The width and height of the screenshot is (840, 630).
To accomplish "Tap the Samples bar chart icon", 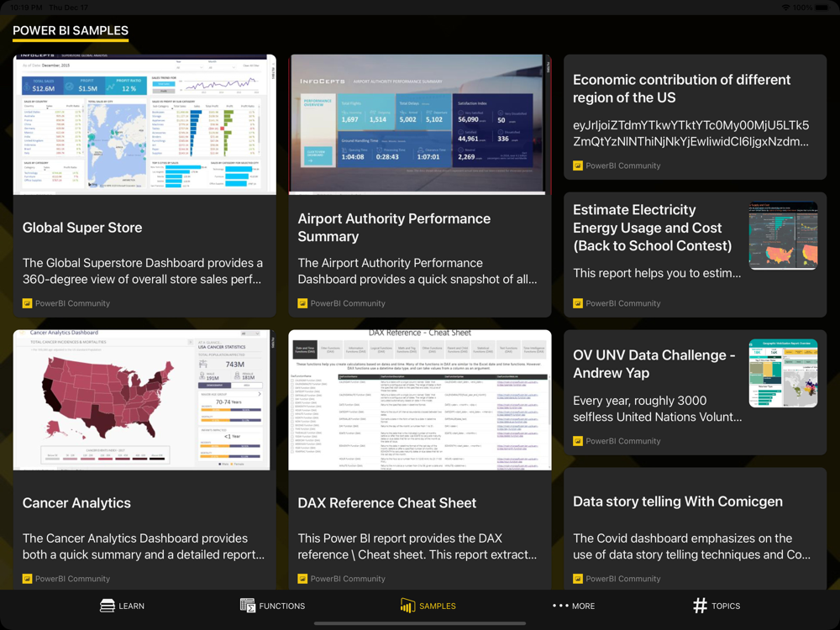I will (x=407, y=606).
